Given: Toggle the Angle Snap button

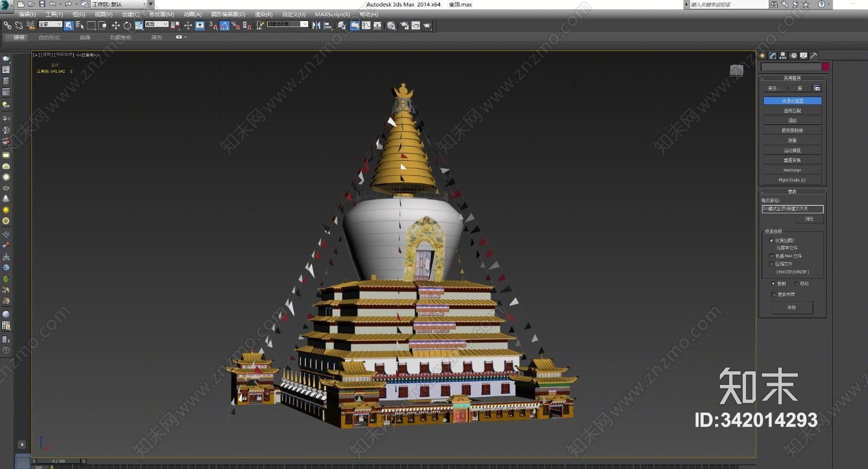Looking at the screenshot, I should (x=225, y=25).
